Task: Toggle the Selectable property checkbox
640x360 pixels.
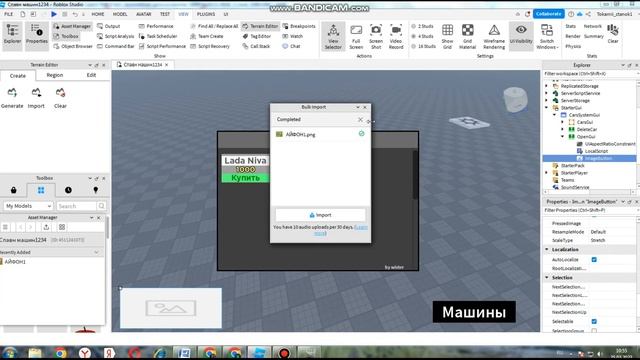Action: tap(594, 322)
